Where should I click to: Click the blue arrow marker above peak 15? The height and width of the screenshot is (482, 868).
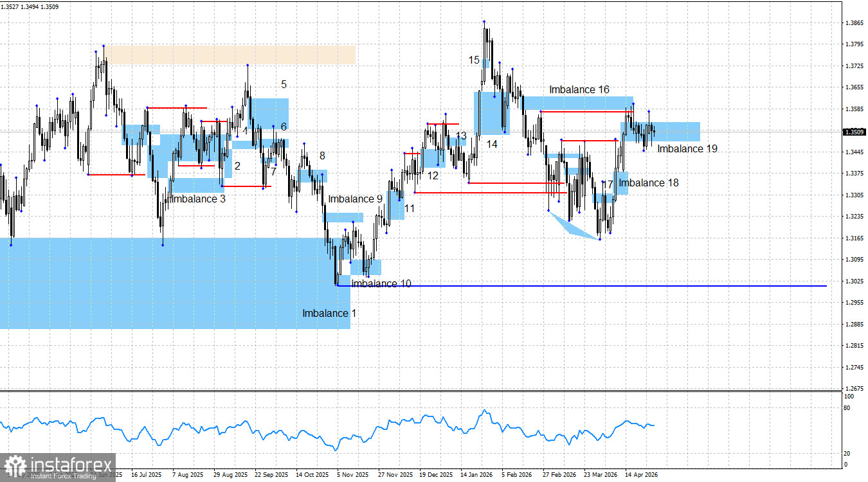point(484,21)
